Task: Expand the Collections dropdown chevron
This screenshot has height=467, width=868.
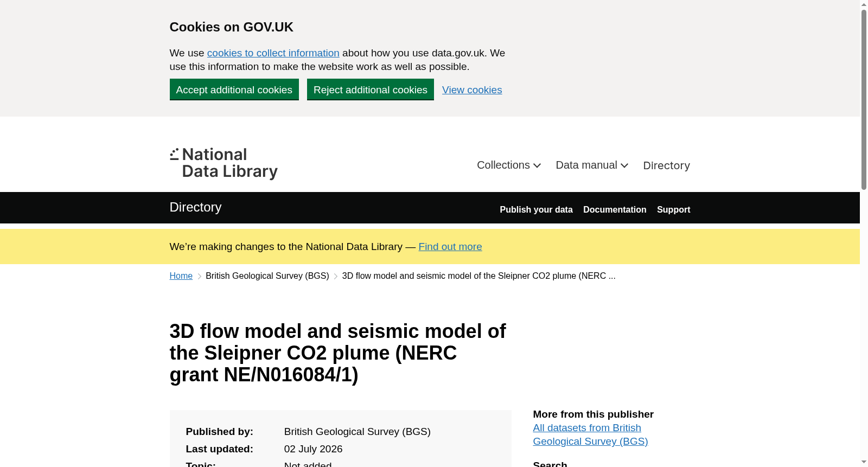Action: tap(537, 165)
